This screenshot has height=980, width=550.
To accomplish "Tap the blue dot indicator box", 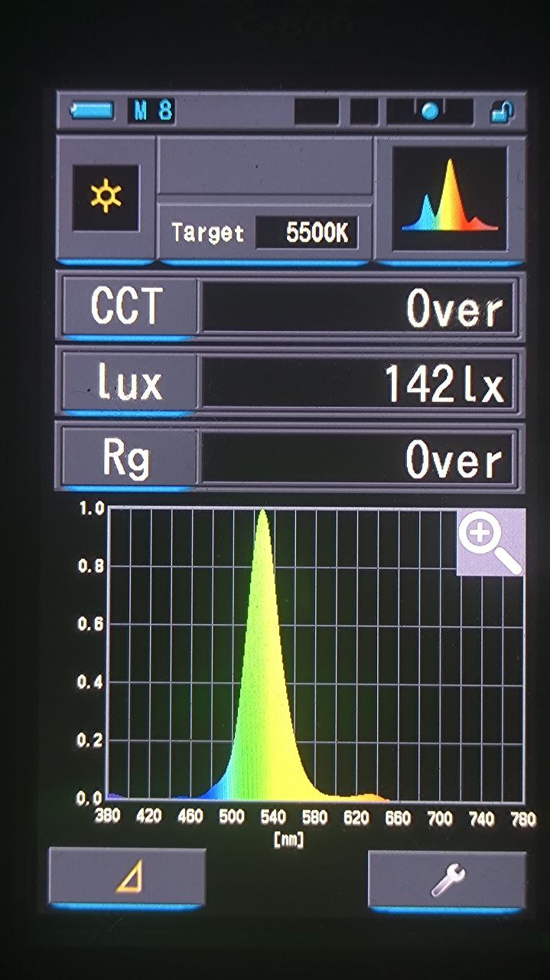I will [x=429, y=112].
